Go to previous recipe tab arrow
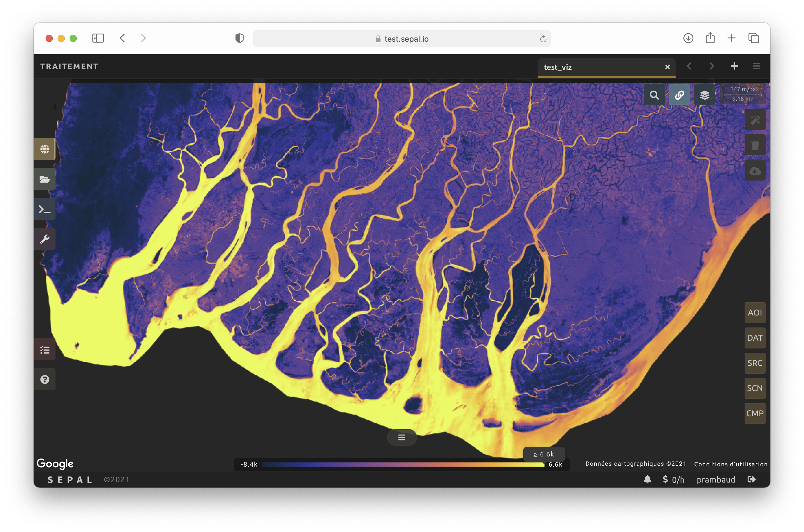This screenshot has width=804, height=532. [689, 66]
